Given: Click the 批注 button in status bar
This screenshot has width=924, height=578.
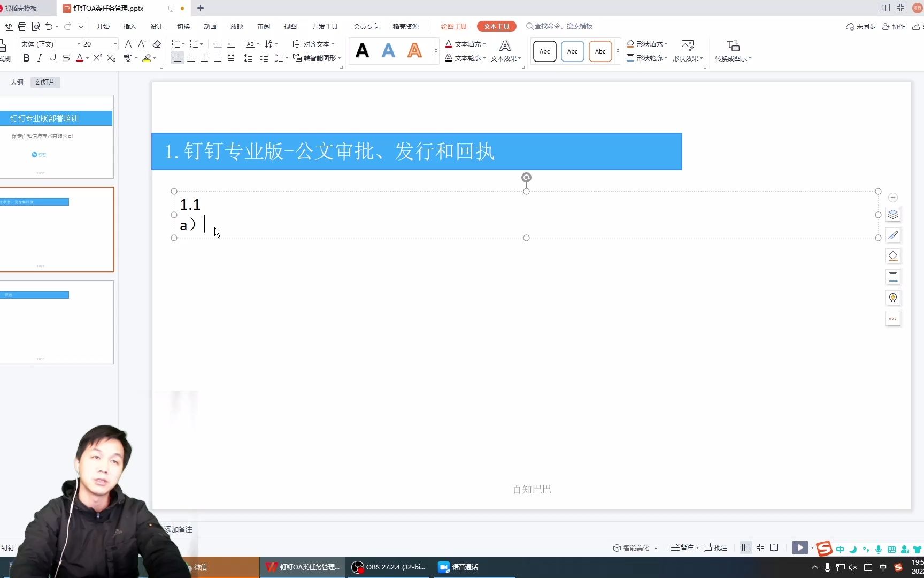Looking at the screenshot, I should click(x=715, y=547).
